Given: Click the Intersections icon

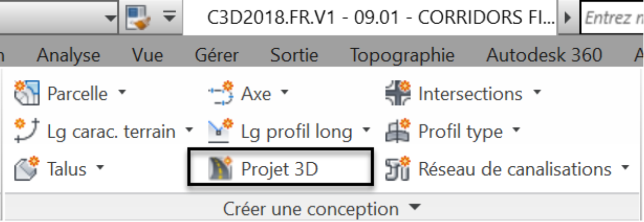Looking at the screenshot, I should [398, 93].
